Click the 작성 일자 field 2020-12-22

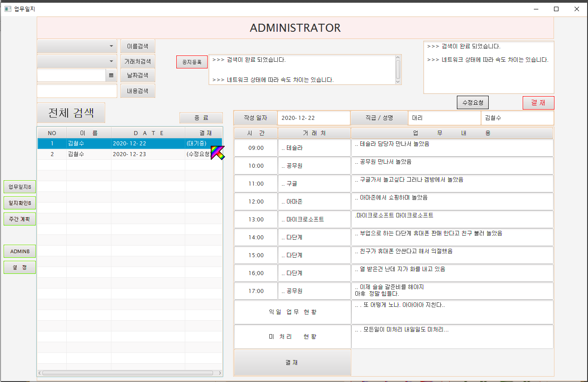[314, 118]
